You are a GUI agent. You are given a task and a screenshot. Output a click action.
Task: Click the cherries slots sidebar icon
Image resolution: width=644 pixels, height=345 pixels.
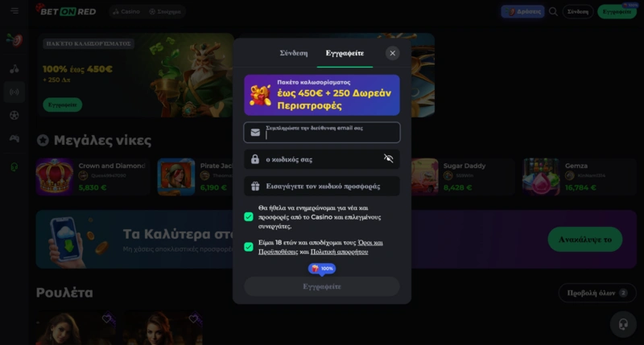point(14,68)
